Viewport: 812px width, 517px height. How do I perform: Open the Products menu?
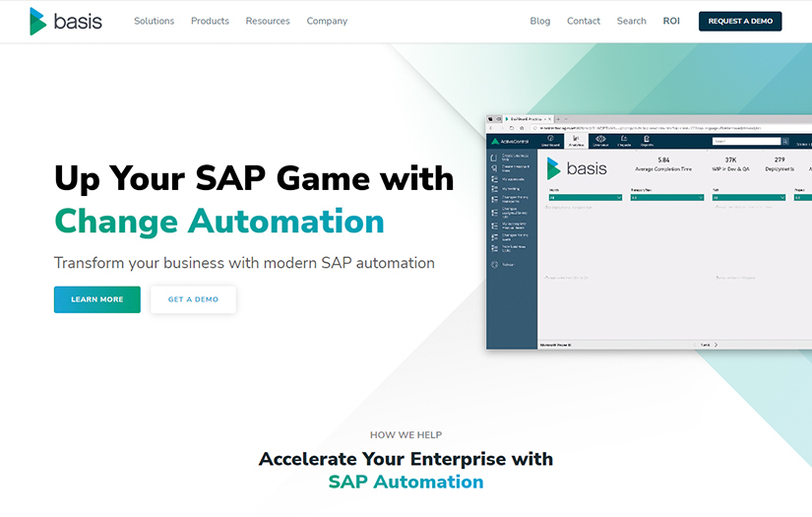point(210,21)
